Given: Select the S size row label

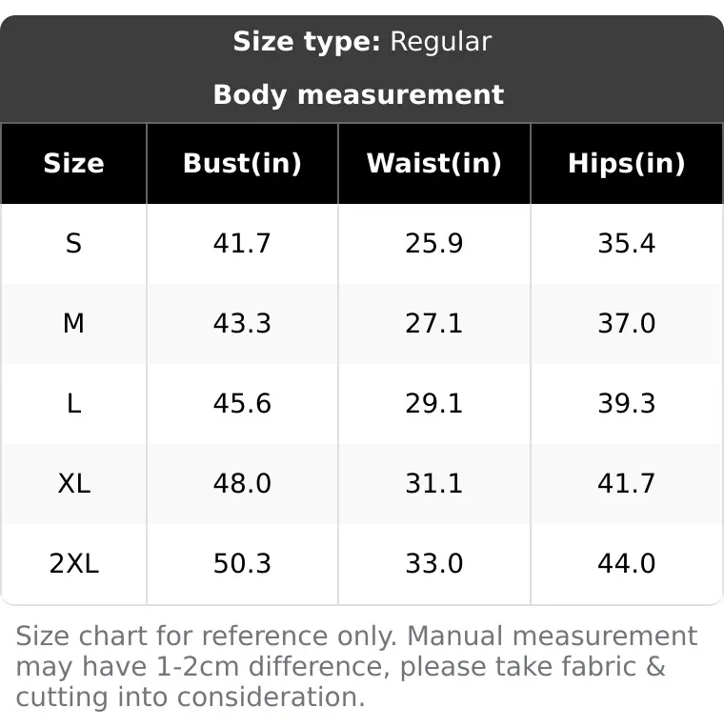Looking at the screenshot, I should click(73, 243).
